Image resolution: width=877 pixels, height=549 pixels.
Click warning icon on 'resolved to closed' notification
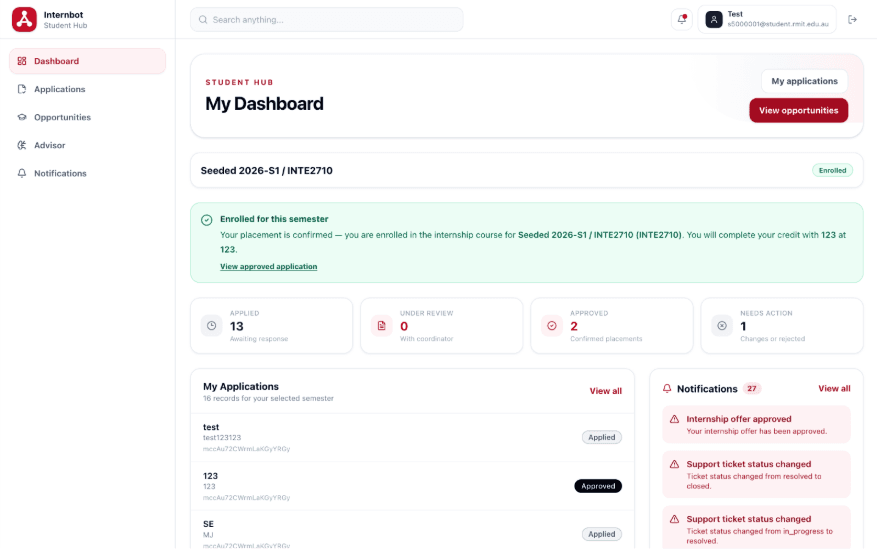(x=675, y=464)
